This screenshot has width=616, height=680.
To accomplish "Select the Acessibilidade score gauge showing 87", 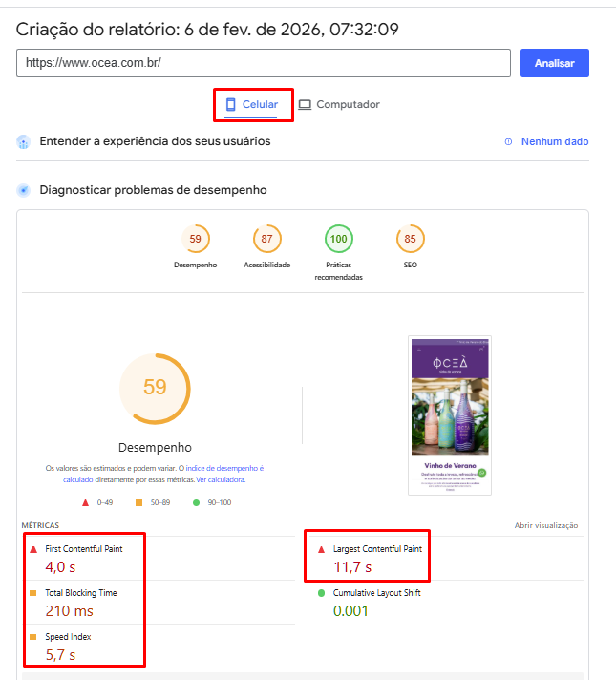I will pos(266,239).
